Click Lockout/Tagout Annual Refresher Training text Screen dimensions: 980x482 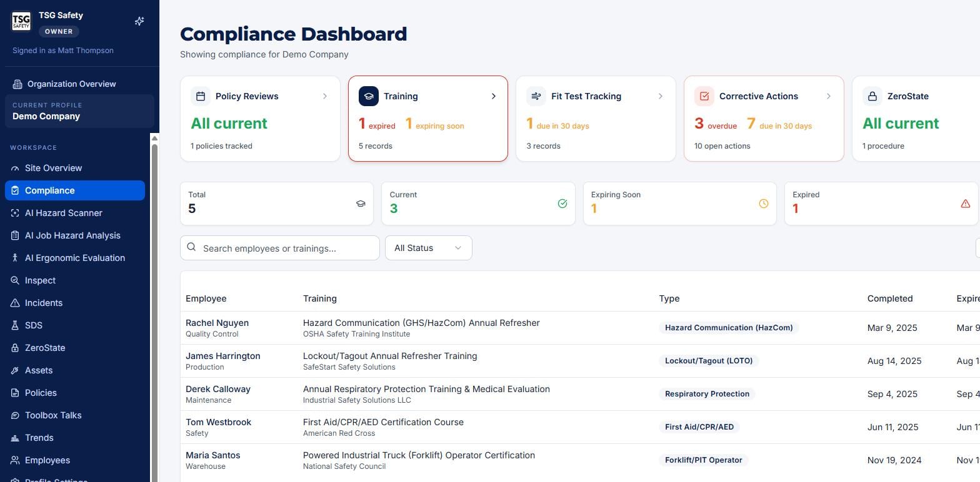click(390, 356)
